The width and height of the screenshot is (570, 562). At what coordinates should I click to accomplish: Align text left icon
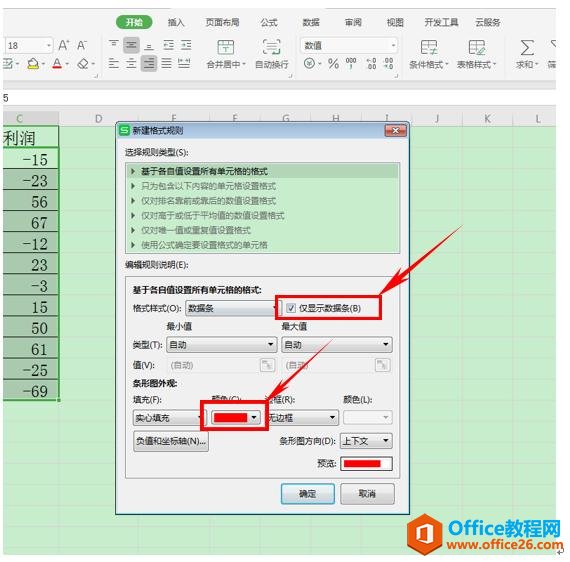113,64
